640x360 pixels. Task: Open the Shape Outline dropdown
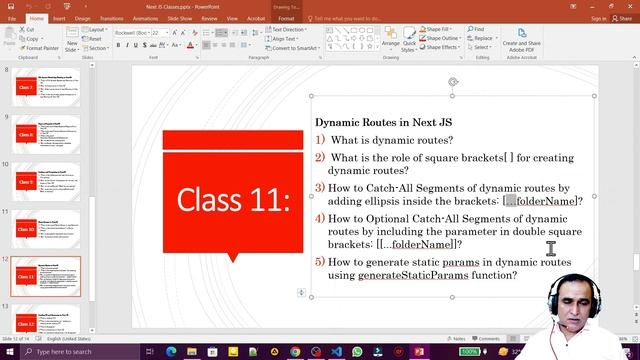click(x=440, y=38)
